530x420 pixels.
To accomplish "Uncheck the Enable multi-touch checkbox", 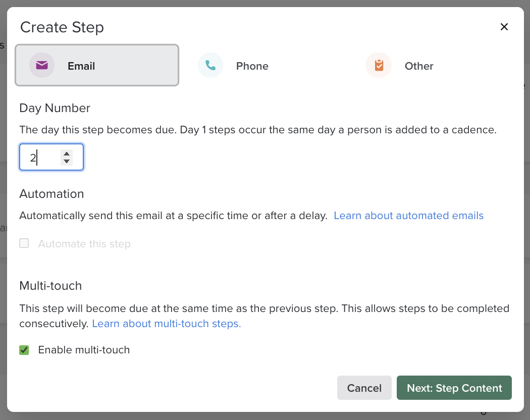I will (x=24, y=350).
